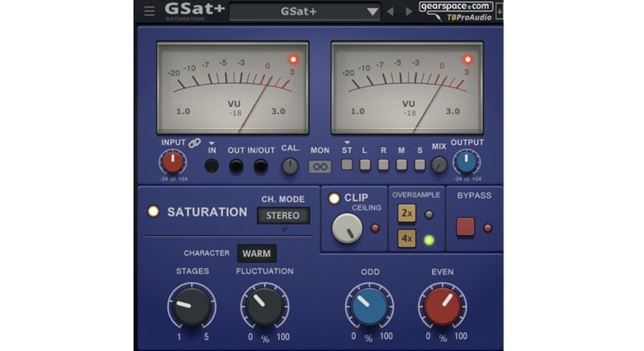Enable 4x oversampling
This screenshot has height=351, width=644.
(x=407, y=238)
